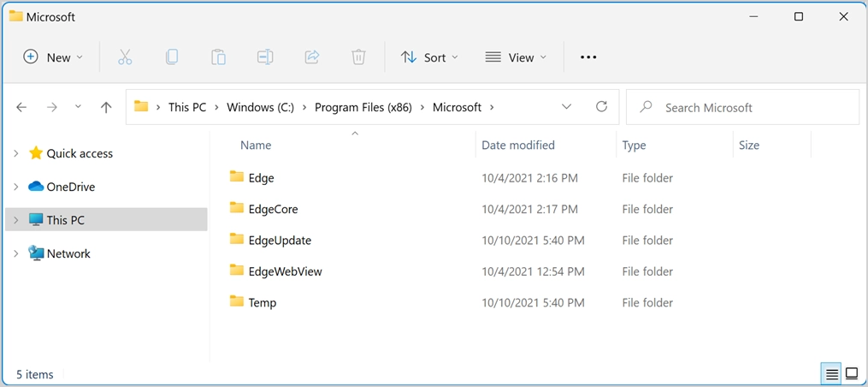
Task: Click the Copy icon in toolbar
Action: point(172,57)
